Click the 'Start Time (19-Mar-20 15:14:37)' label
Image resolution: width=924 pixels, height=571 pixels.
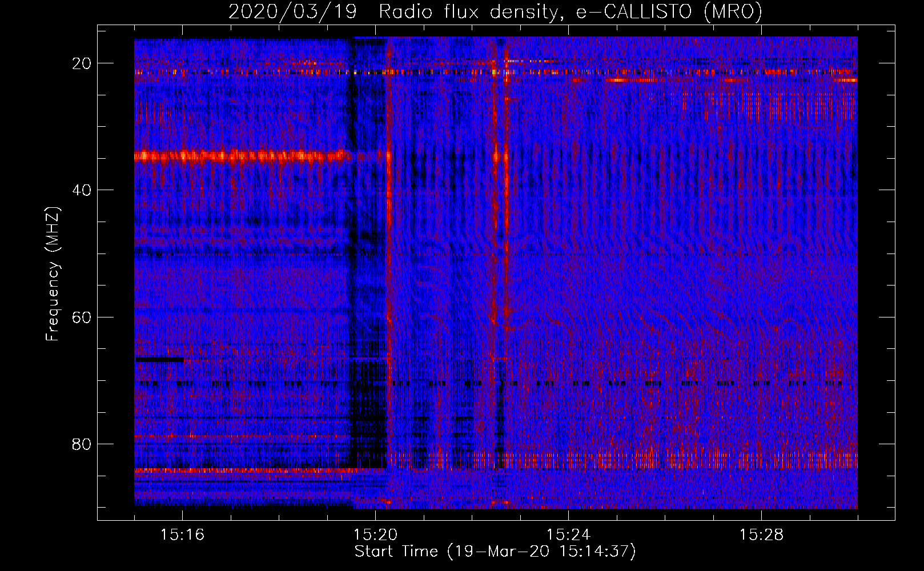click(x=495, y=552)
